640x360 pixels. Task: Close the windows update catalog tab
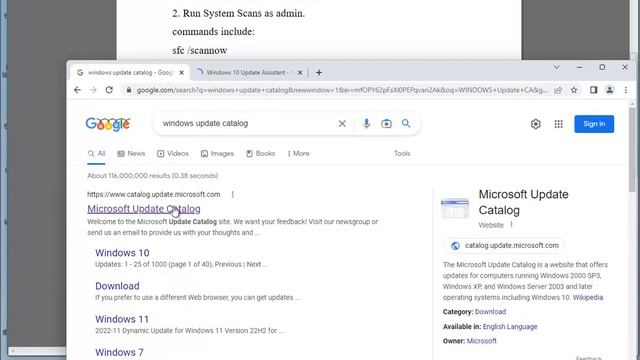pyautogui.click(x=182, y=73)
